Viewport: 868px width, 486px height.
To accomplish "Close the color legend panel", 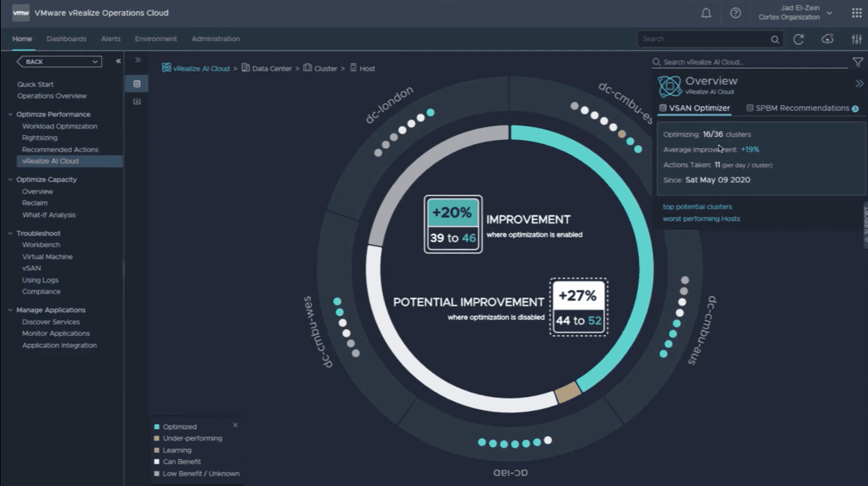I will (235, 425).
